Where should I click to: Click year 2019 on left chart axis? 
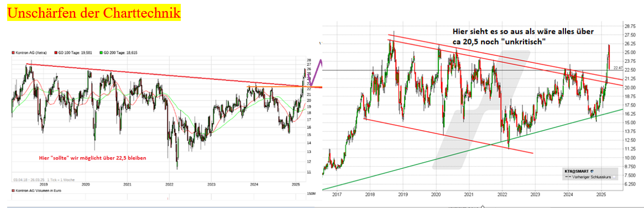tap(44, 185)
